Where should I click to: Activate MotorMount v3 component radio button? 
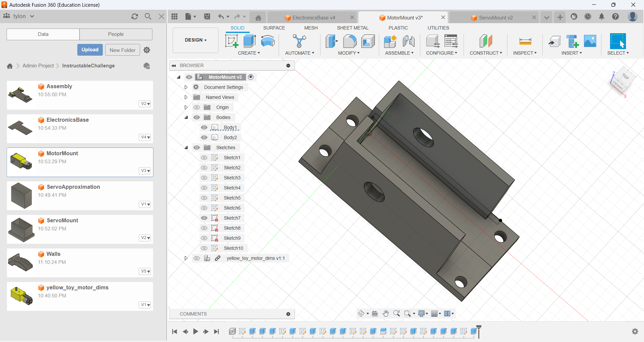click(x=251, y=77)
